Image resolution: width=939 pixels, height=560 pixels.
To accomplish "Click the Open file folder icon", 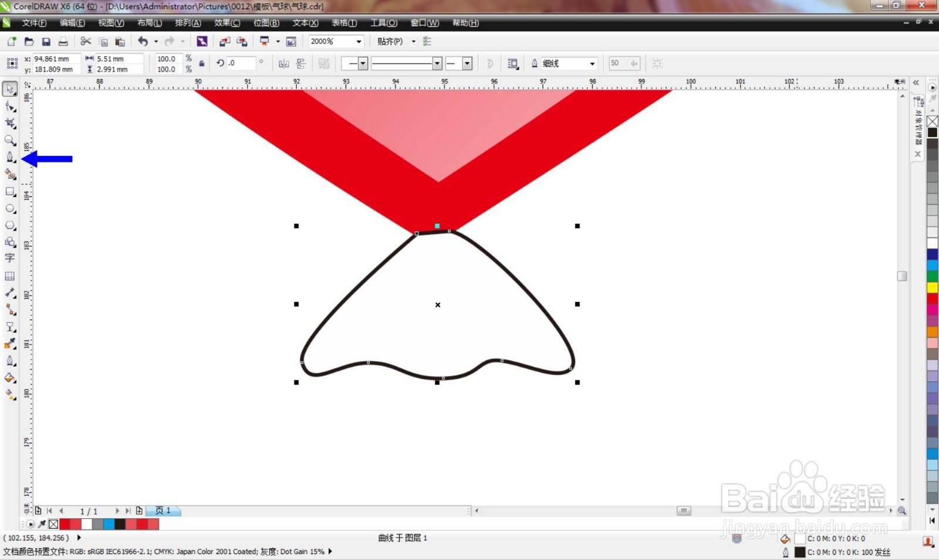I will [x=29, y=42].
